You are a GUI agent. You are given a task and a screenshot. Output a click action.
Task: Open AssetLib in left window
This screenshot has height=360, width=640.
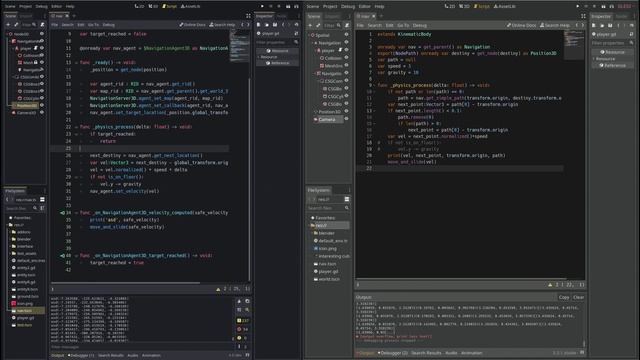190,6
